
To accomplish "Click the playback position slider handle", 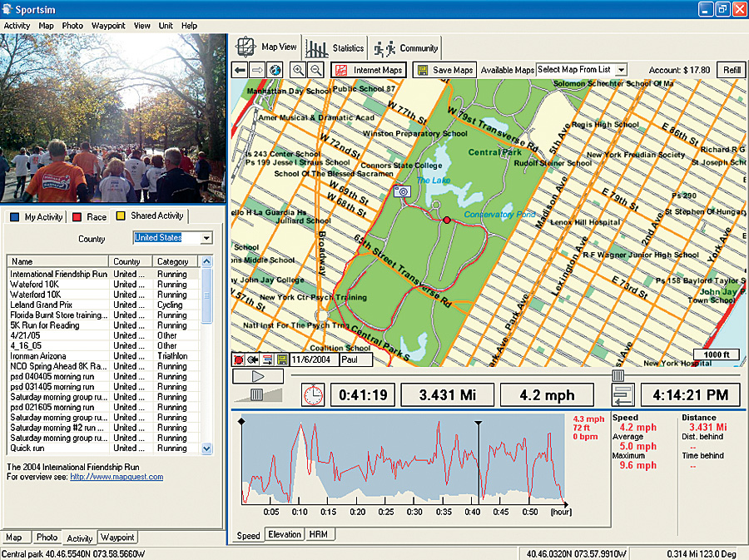I will pos(618,376).
